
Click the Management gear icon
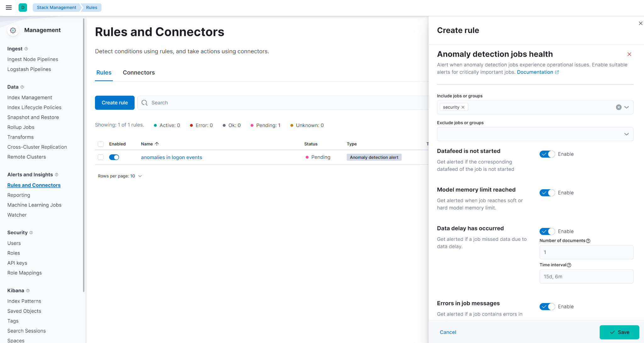13,30
